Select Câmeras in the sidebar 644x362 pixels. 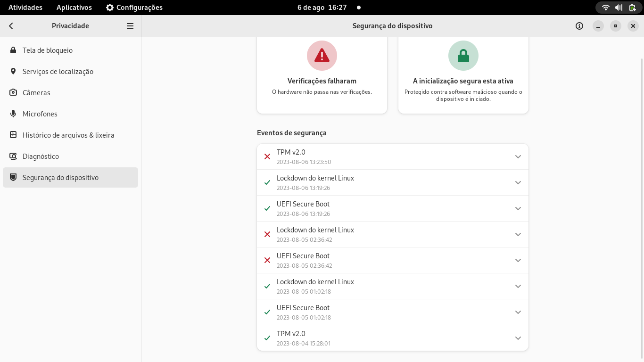tap(70, 92)
